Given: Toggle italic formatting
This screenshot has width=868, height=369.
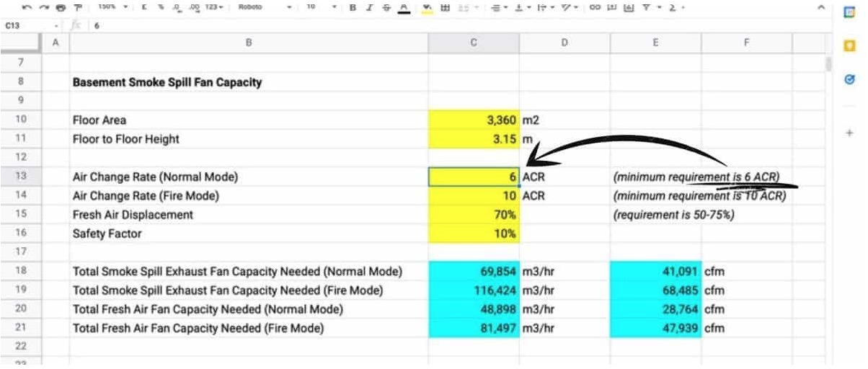Looking at the screenshot, I should point(370,7).
